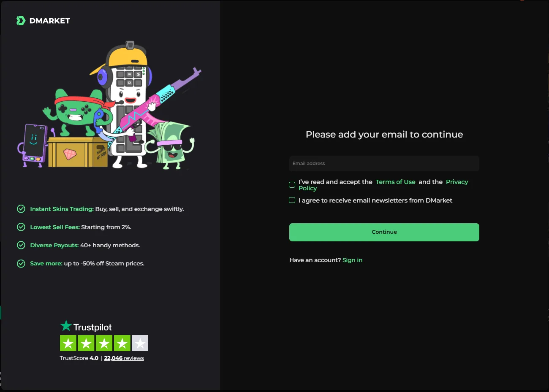The image size is (549, 392).
Task: Click the DMarket logo icon
Action: tap(21, 21)
